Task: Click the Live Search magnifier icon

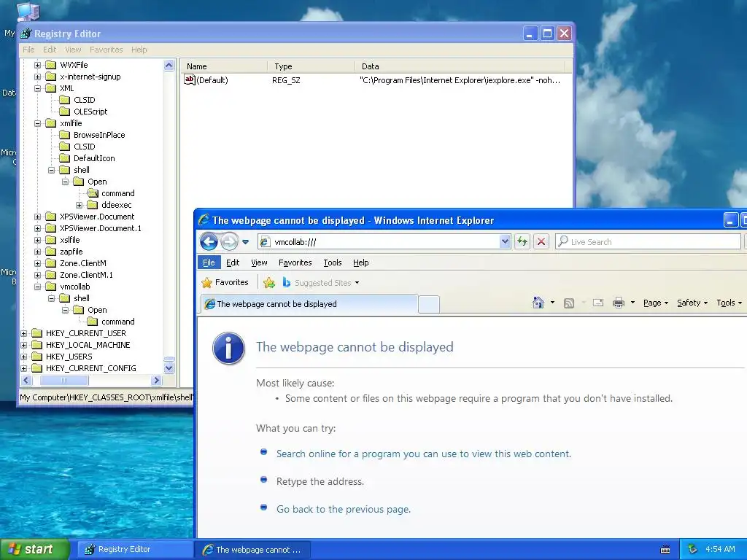Action: click(563, 241)
